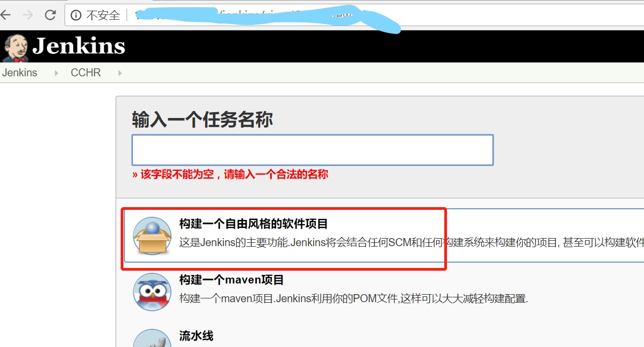Screen dimensions: 644x347
Task: Choose 构建一个maven项目 option
Action: click(x=232, y=280)
